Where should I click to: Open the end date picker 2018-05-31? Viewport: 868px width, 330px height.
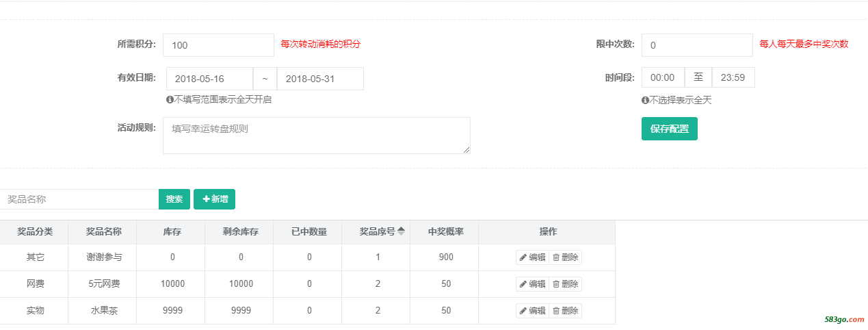[x=320, y=79]
